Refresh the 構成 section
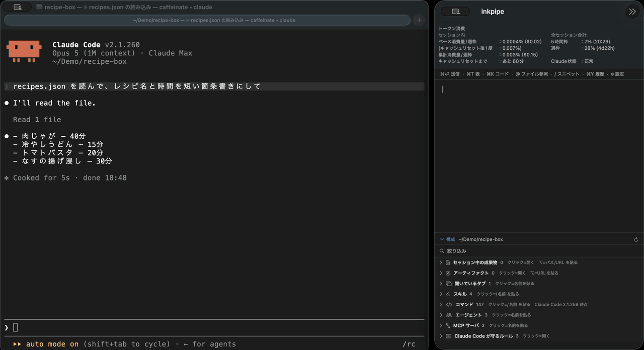 pyautogui.click(x=636, y=240)
